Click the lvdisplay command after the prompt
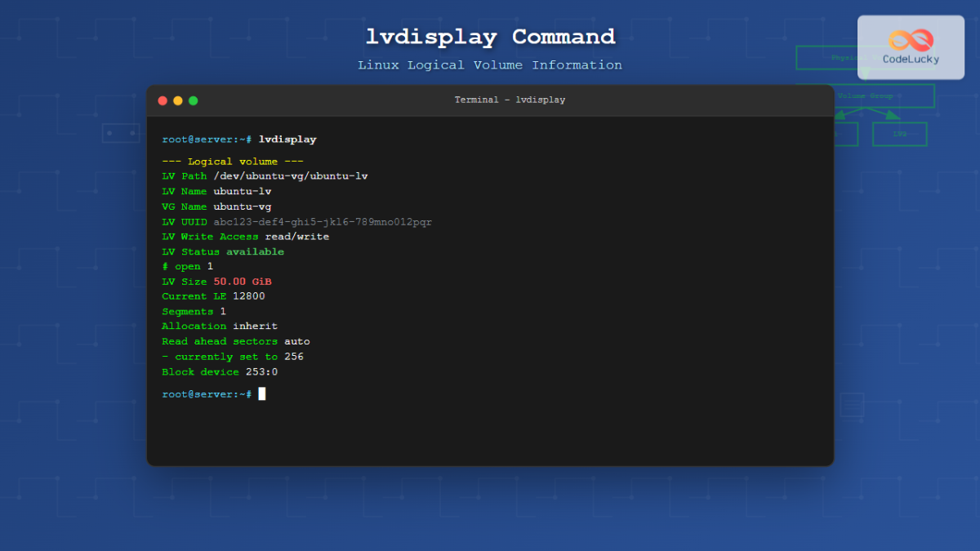 287,139
